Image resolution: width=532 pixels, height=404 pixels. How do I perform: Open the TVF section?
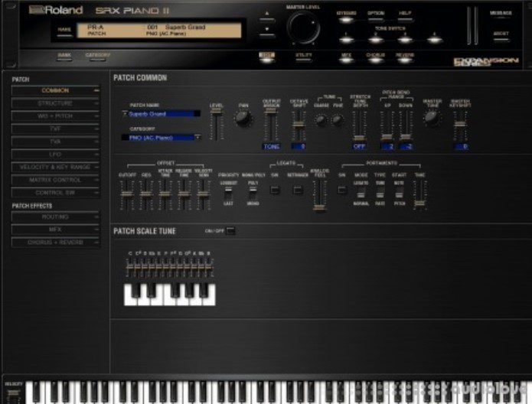coord(55,129)
